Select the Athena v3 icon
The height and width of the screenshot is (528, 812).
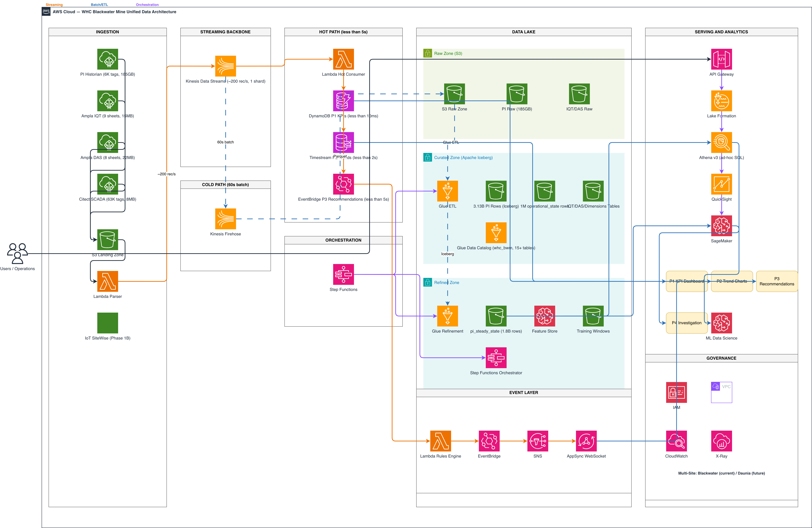click(x=722, y=143)
